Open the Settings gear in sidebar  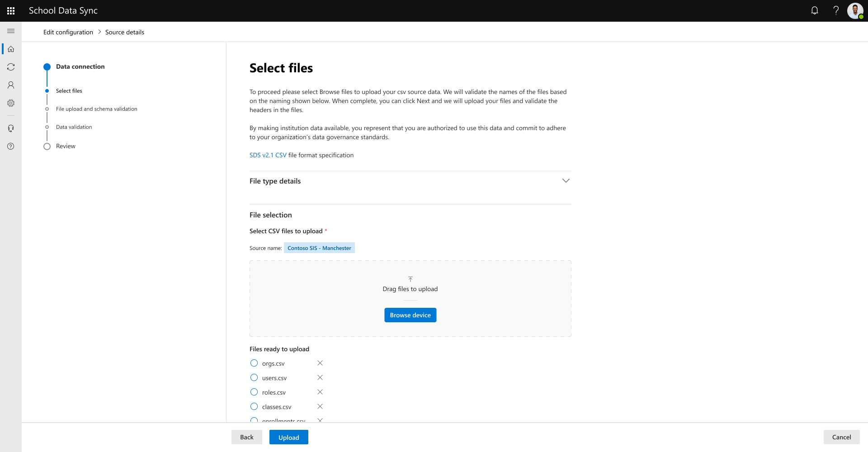(11, 103)
